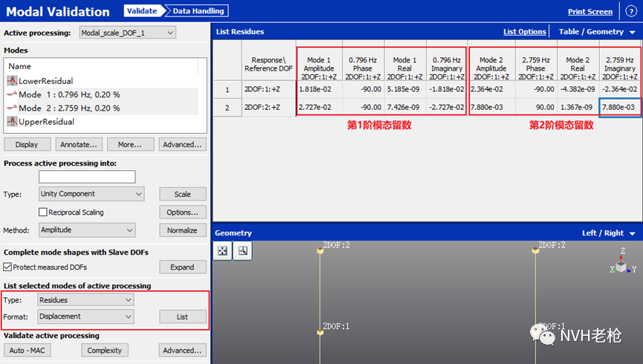
Task: Click the 2DOF:1 node in left geometry view
Action: tap(320, 333)
